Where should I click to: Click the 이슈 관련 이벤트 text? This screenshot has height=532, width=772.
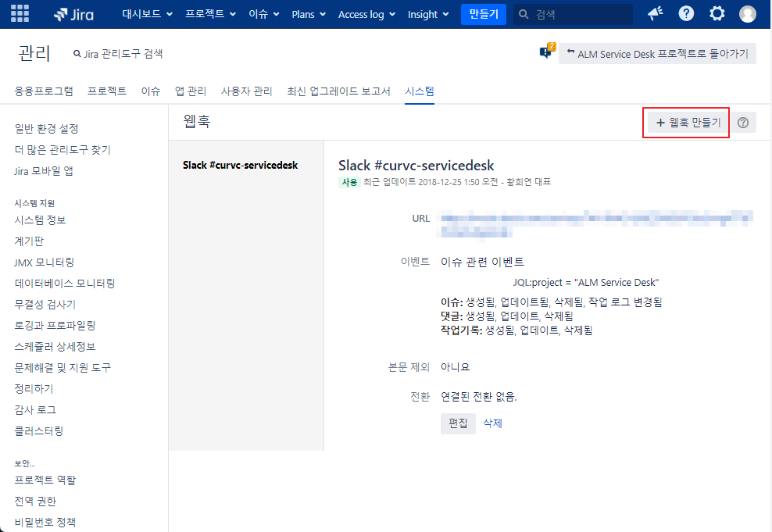(x=482, y=262)
